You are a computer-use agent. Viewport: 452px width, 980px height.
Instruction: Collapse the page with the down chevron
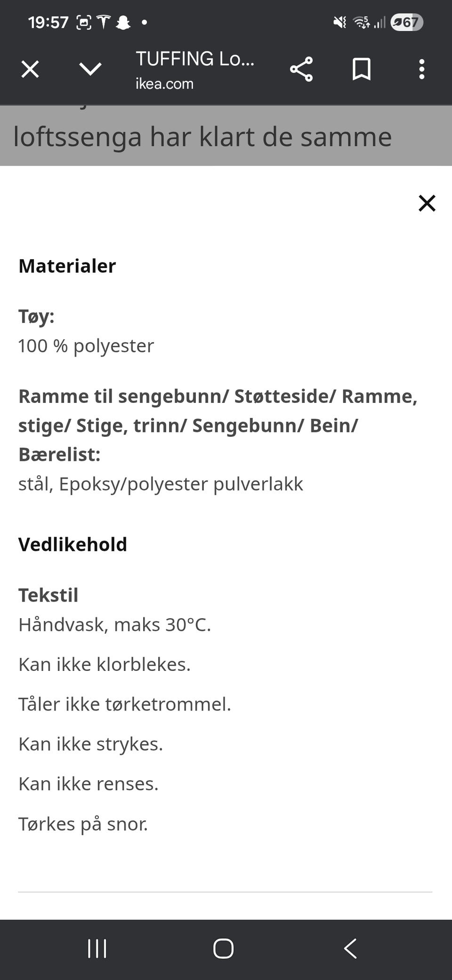tap(90, 69)
